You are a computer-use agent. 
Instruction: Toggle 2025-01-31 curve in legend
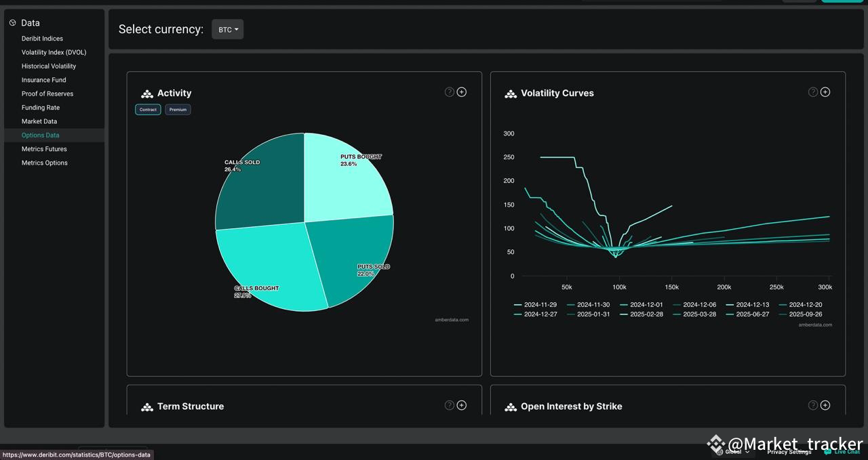pos(588,314)
